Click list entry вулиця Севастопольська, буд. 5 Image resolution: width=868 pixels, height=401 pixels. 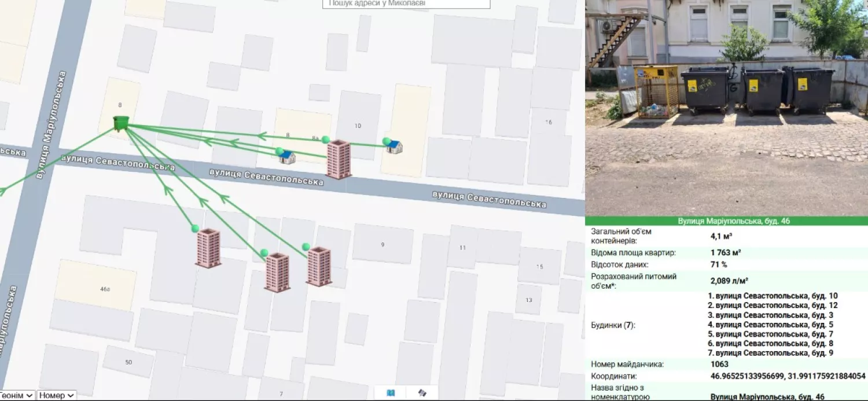[x=770, y=325]
